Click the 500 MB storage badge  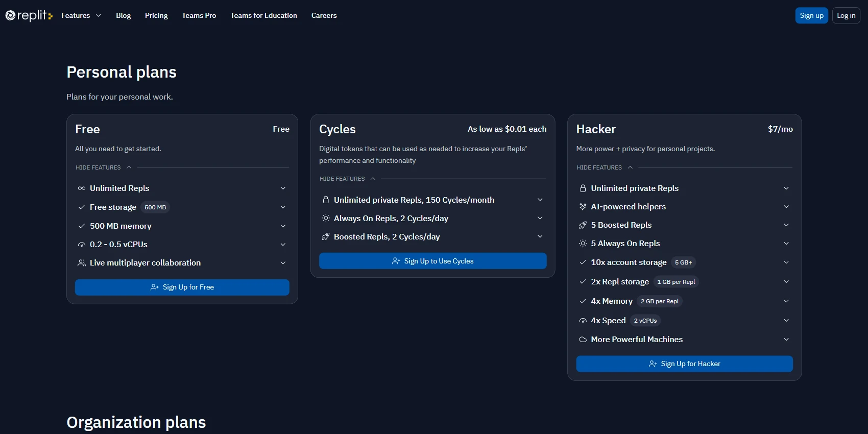pyautogui.click(x=155, y=207)
